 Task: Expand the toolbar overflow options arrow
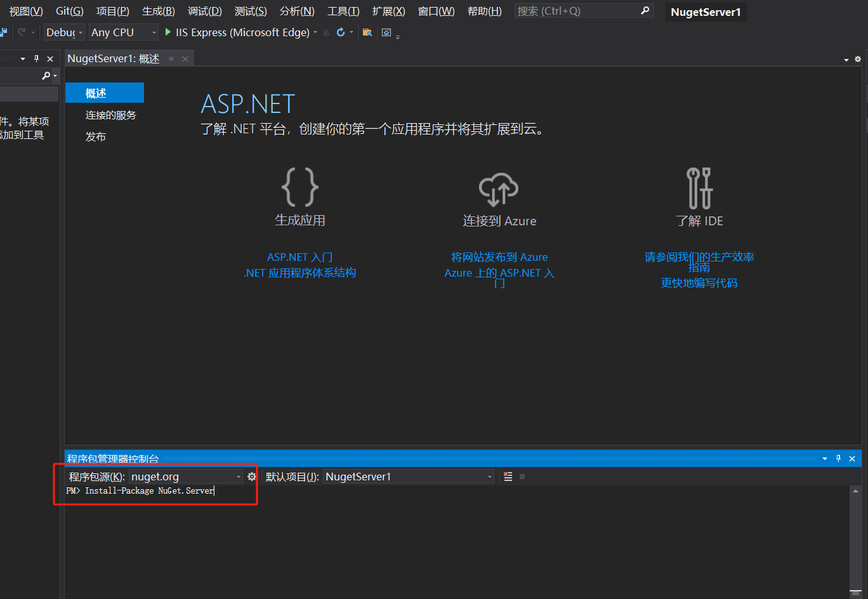pyautogui.click(x=398, y=37)
